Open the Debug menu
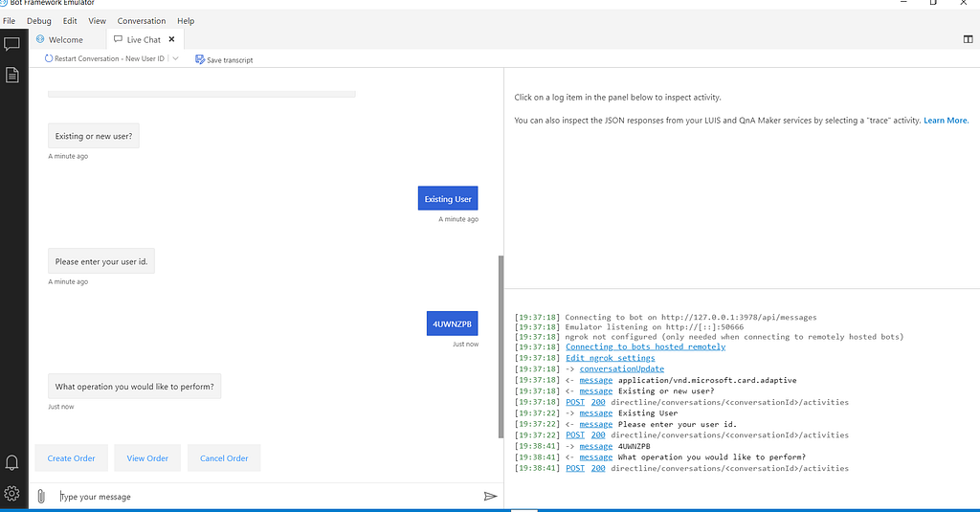980x512 pixels. (x=38, y=21)
